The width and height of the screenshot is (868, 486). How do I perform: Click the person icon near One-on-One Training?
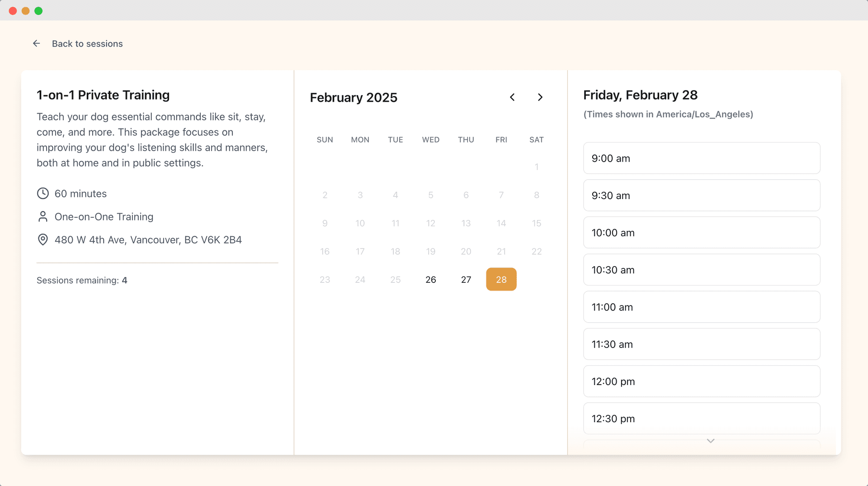point(42,216)
